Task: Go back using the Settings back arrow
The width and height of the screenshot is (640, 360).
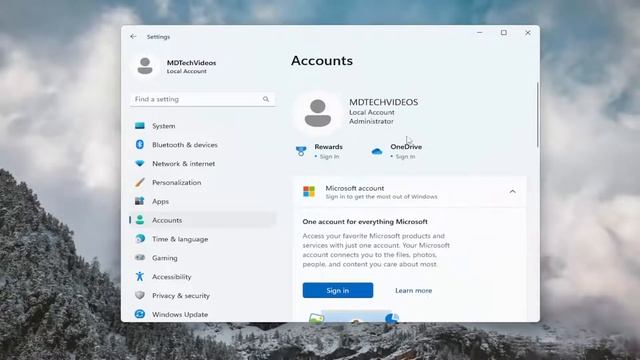Action: point(133,36)
